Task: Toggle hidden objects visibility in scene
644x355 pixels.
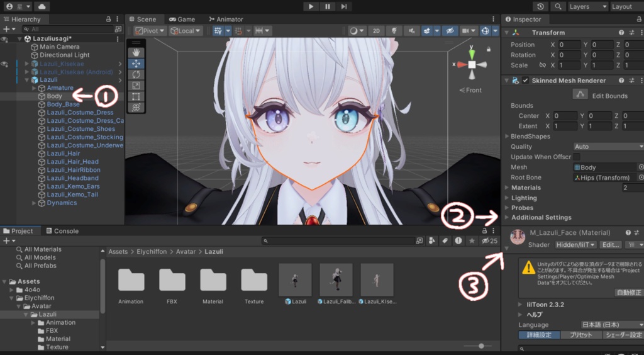Action: 450,31
